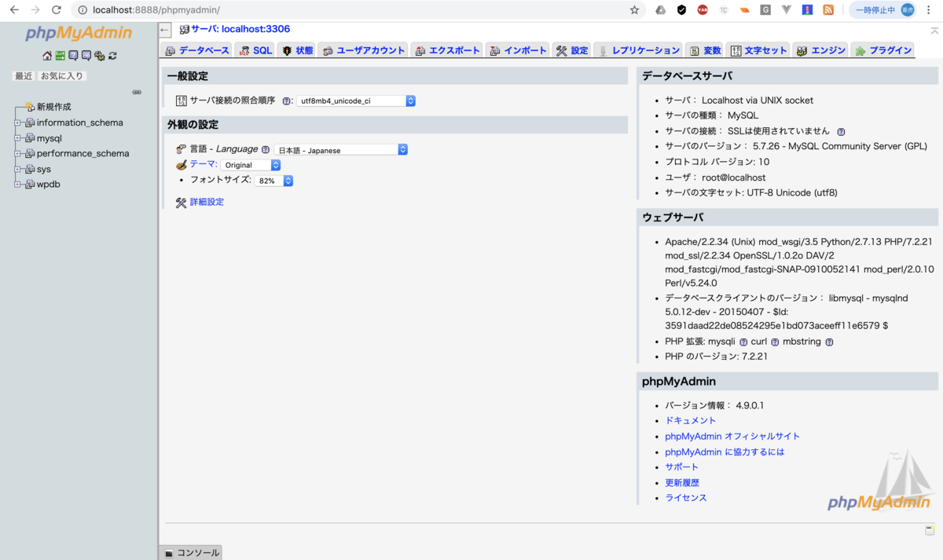Click help icon next to mysqli extension
The image size is (943, 560).
tap(743, 342)
